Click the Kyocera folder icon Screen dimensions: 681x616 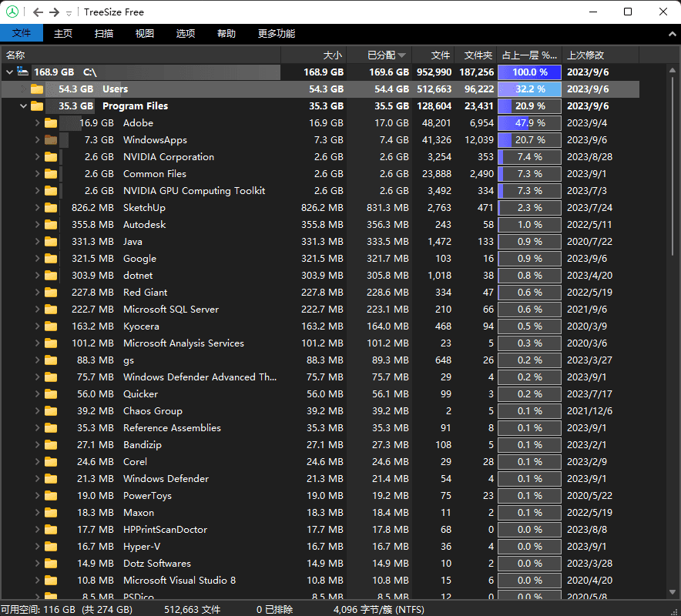(x=51, y=326)
